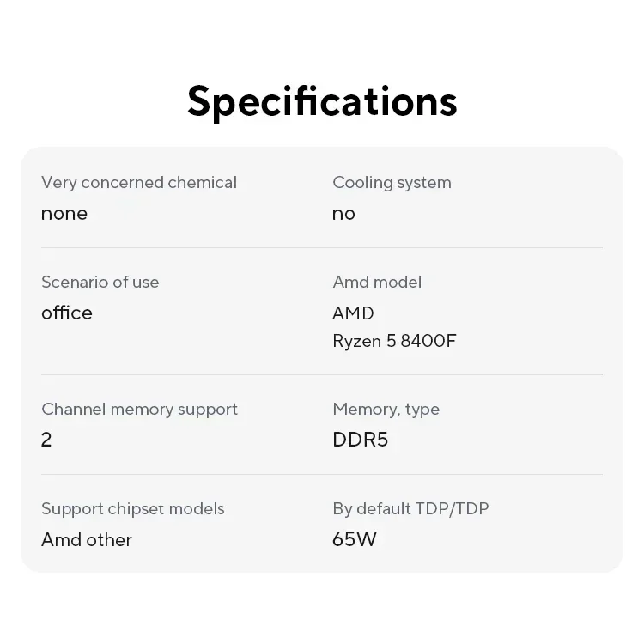Image resolution: width=644 pixels, height=644 pixels.
Task: Click the "Amd model" label
Action: coord(377,282)
